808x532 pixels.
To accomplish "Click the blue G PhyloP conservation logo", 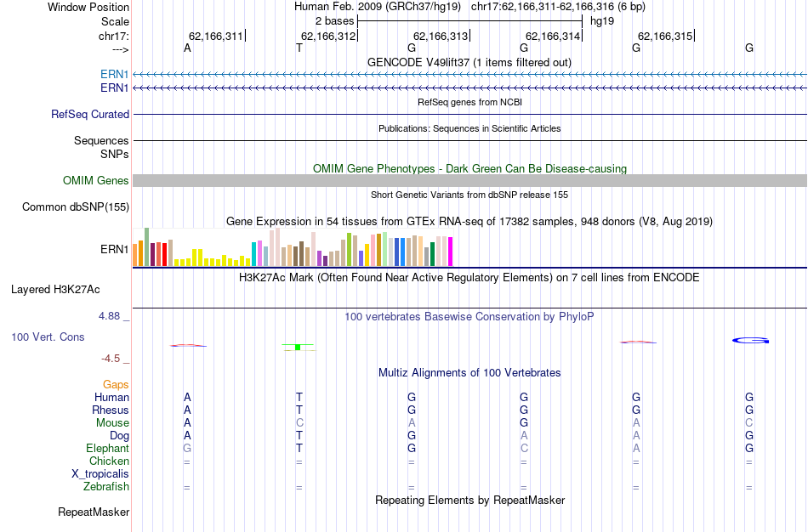I will 751,341.
